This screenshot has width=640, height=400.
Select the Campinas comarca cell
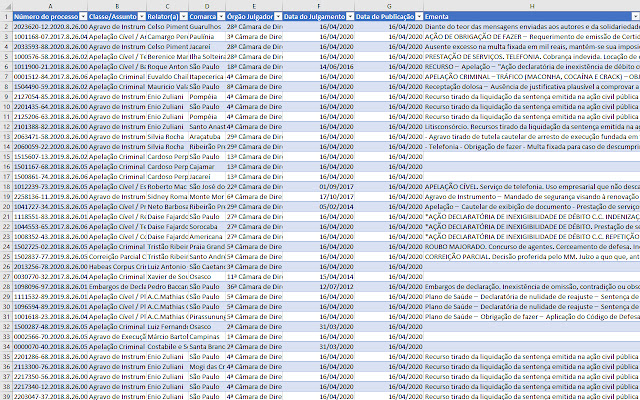[206, 338]
